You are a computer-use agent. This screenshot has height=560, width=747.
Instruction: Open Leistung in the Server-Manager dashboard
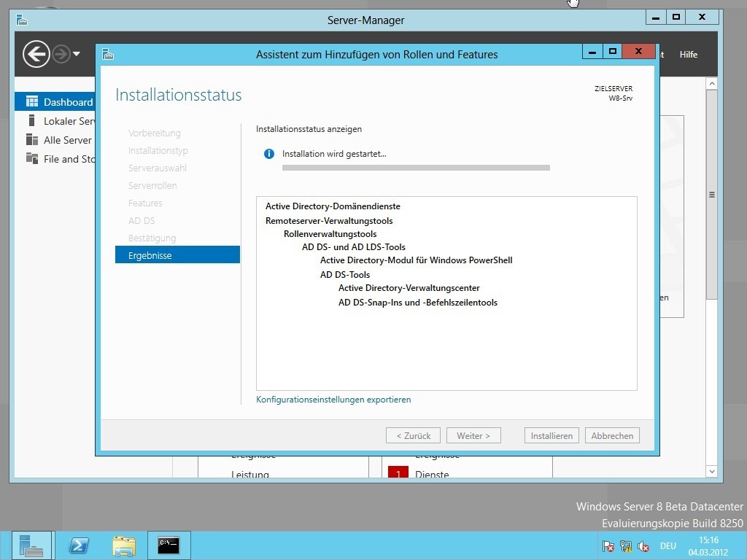[250, 473]
